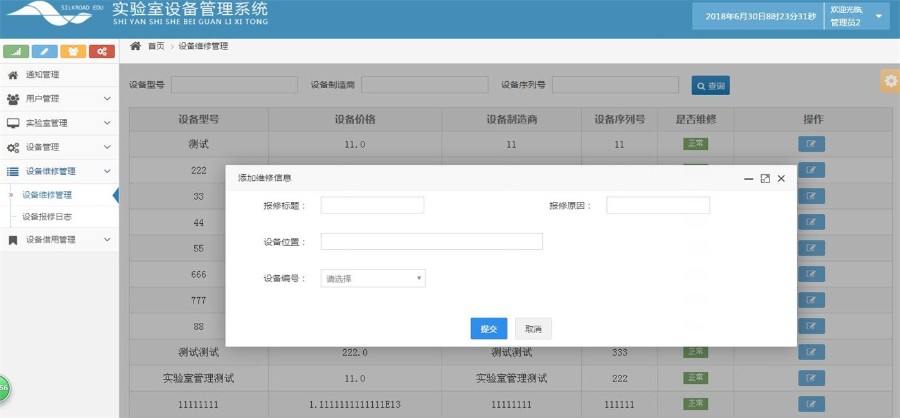900x418 pixels.
Task: Click the 设备序列号 search field
Action: [615, 85]
